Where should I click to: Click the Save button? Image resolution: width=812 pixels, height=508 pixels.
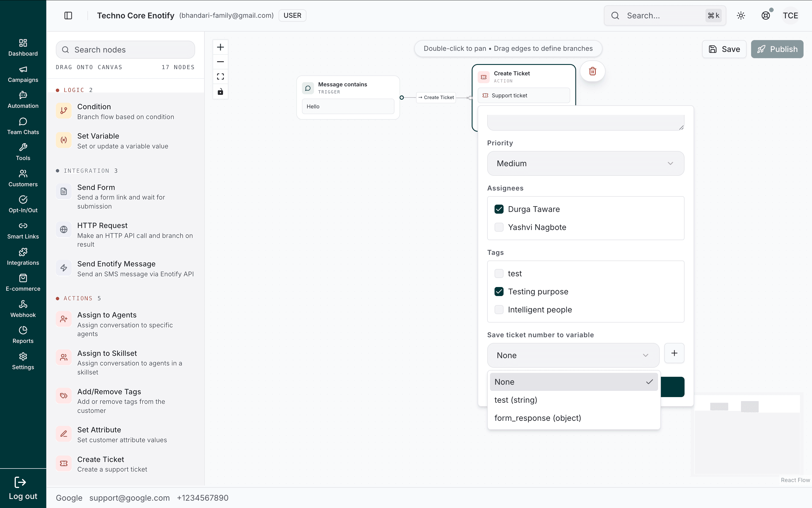(724, 49)
